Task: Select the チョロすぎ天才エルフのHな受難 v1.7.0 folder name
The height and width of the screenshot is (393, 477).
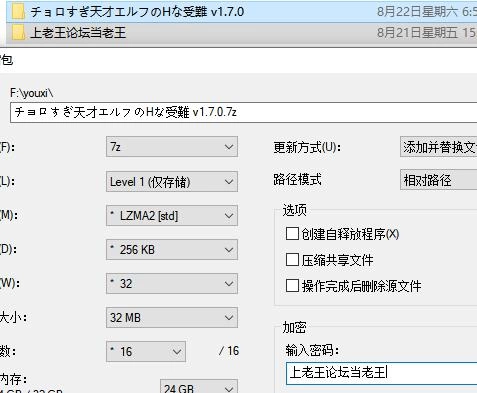Action: [x=137, y=12]
